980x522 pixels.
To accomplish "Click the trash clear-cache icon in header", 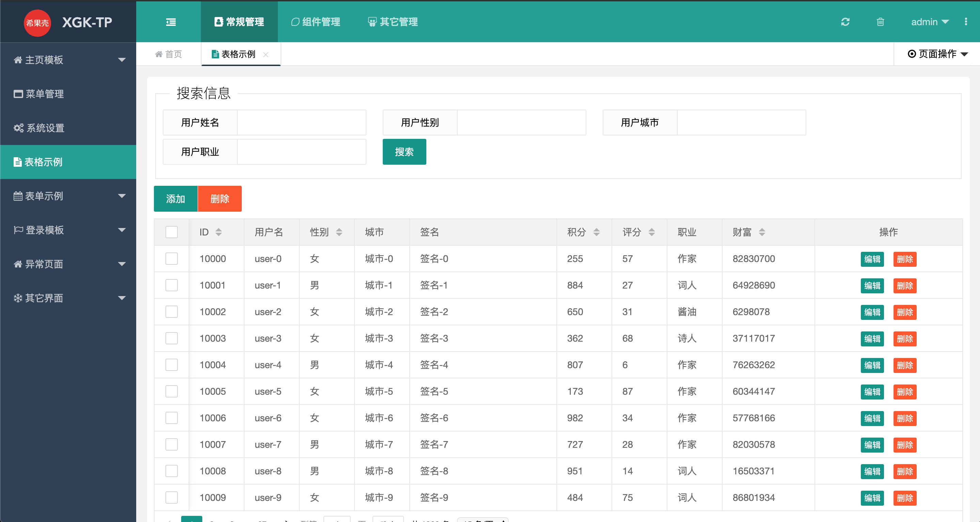I will click(880, 22).
